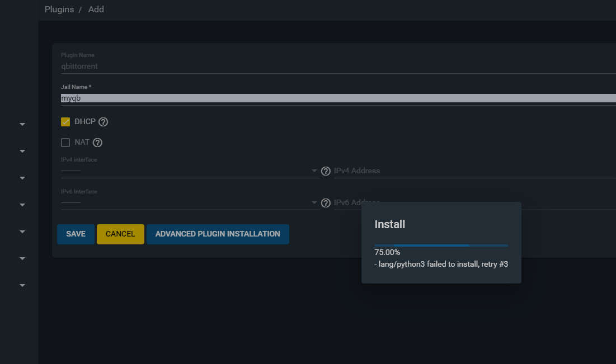Expand the bottommost sidebar menu arrow

pyautogui.click(x=22, y=285)
